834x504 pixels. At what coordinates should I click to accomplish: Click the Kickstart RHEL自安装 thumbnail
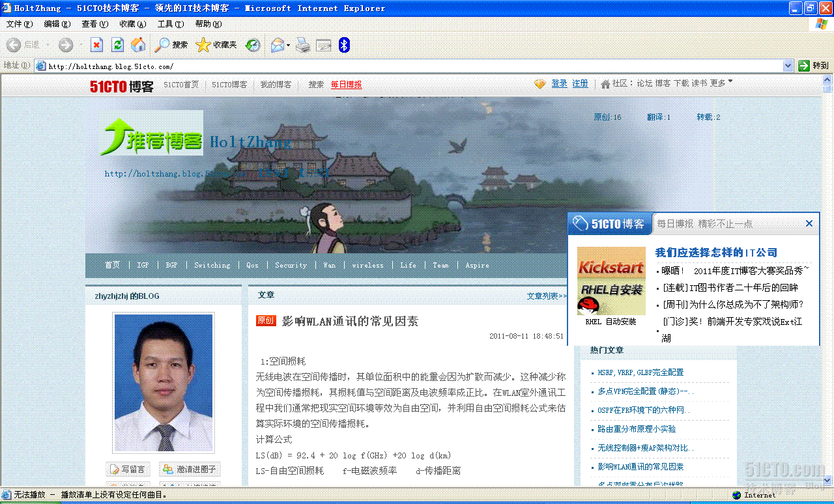(611, 281)
